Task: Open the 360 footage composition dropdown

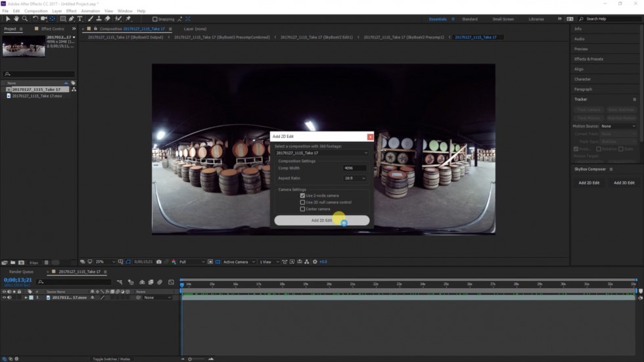Action: pyautogui.click(x=321, y=153)
